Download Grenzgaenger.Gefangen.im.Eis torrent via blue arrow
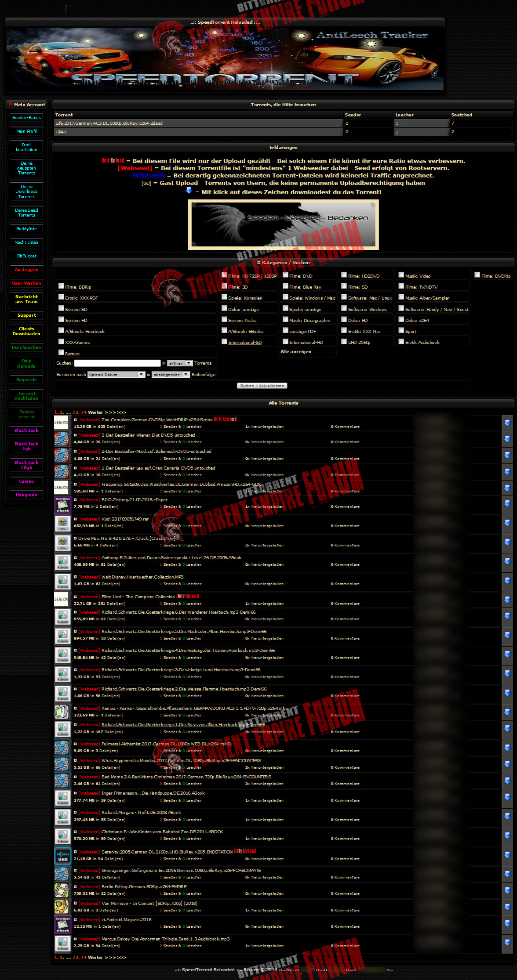Image resolution: width=517 pixels, height=980 pixels. pos(507,874)
